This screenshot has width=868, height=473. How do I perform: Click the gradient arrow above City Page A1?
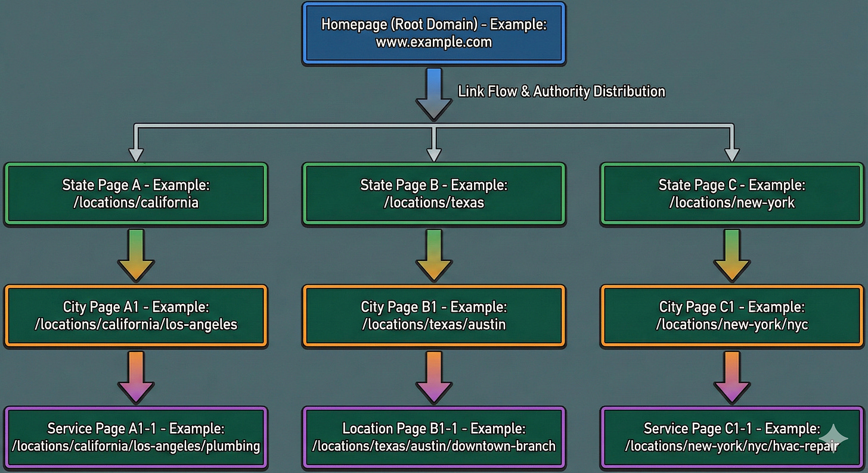pos(135,255)
